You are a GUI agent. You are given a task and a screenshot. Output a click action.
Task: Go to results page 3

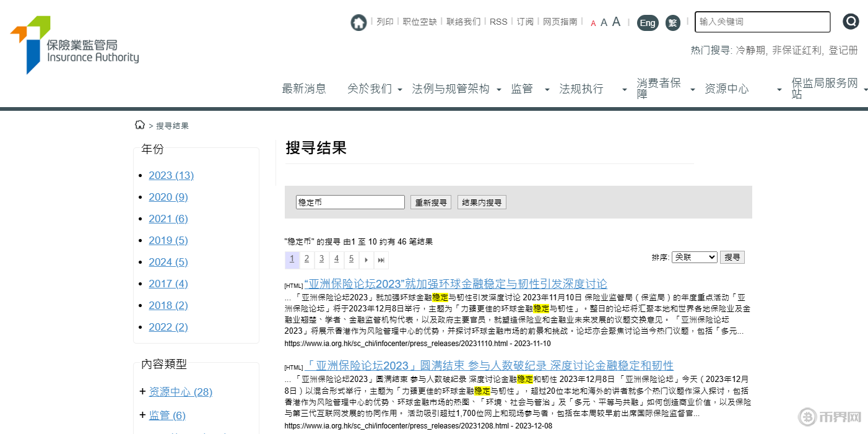[x=321, y=259]
